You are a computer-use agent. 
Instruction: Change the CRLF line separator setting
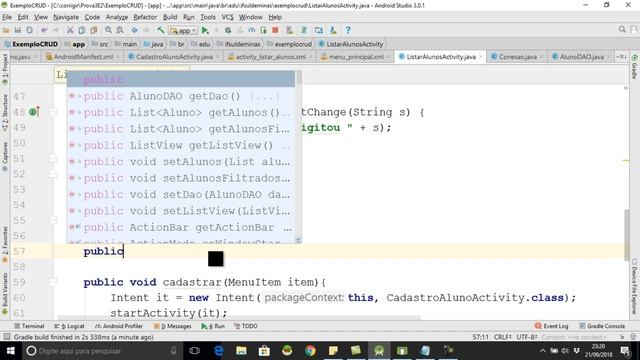[502, 337]
